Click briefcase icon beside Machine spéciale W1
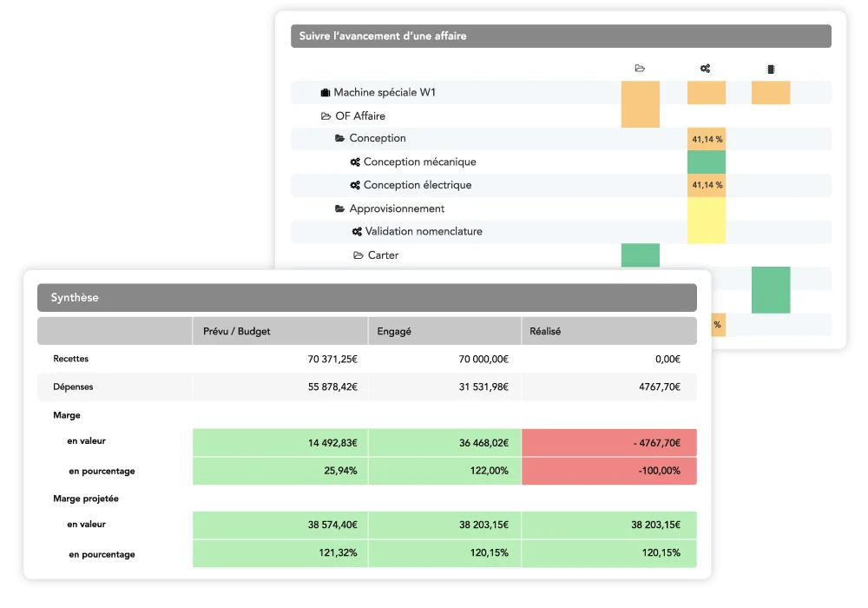The width and height of the screenshot is (868, 608). tap(325, 93)
